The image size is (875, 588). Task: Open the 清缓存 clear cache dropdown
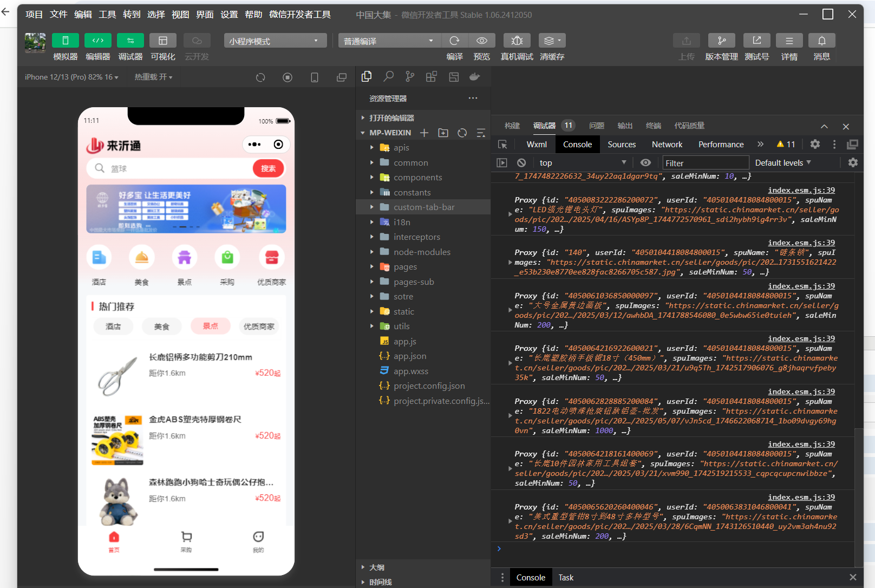tap(552, 41)
